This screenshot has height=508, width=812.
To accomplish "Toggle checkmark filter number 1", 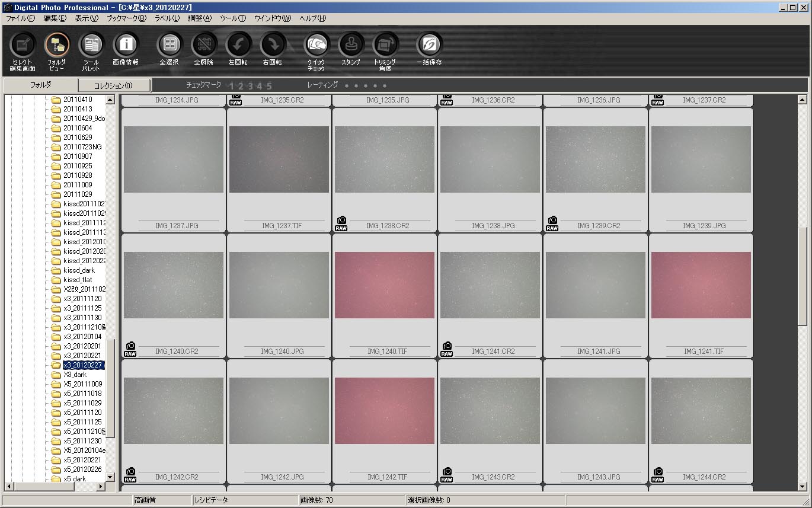I will coord(232,86).
